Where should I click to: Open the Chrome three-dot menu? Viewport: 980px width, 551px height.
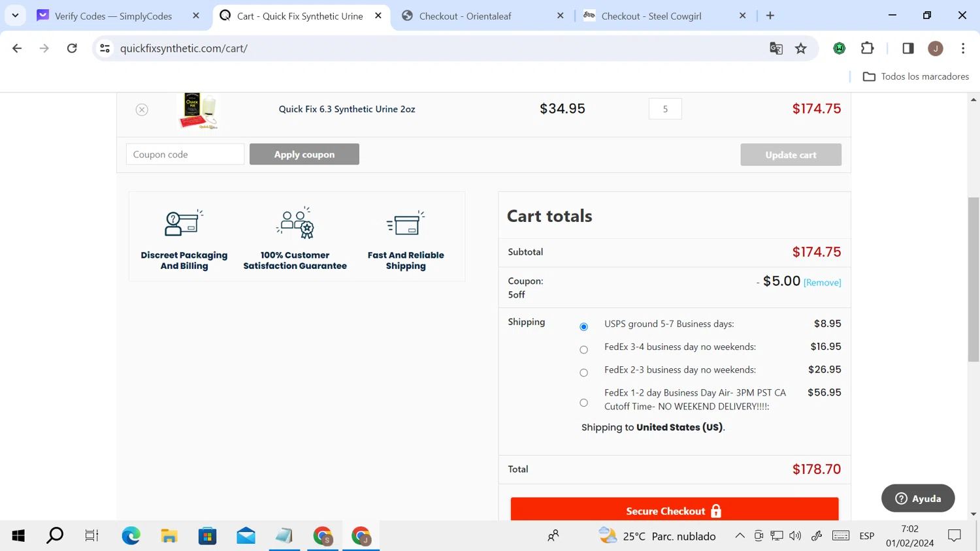click(x=963, y=48)
